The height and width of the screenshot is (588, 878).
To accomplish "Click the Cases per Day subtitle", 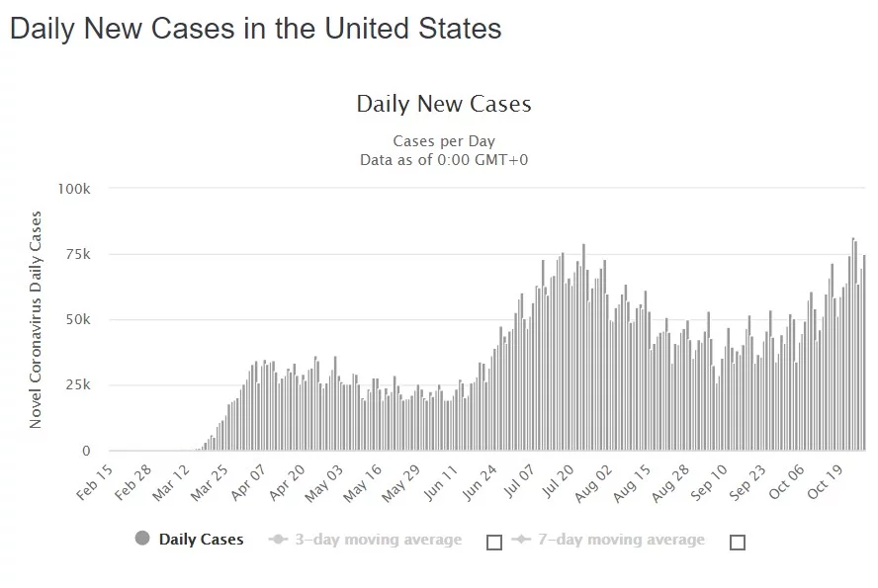I will (x=444, y=140).
